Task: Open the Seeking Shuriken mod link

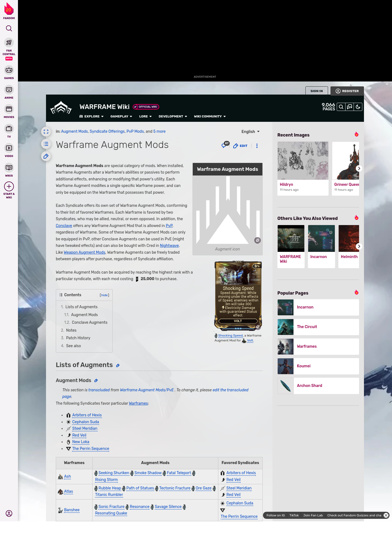Action: point(114,473)
